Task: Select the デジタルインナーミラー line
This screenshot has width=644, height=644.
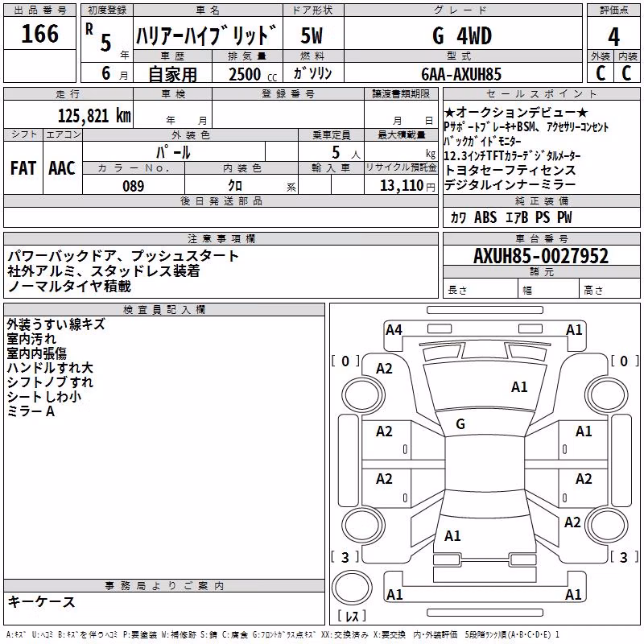Action: coord(510,185)
